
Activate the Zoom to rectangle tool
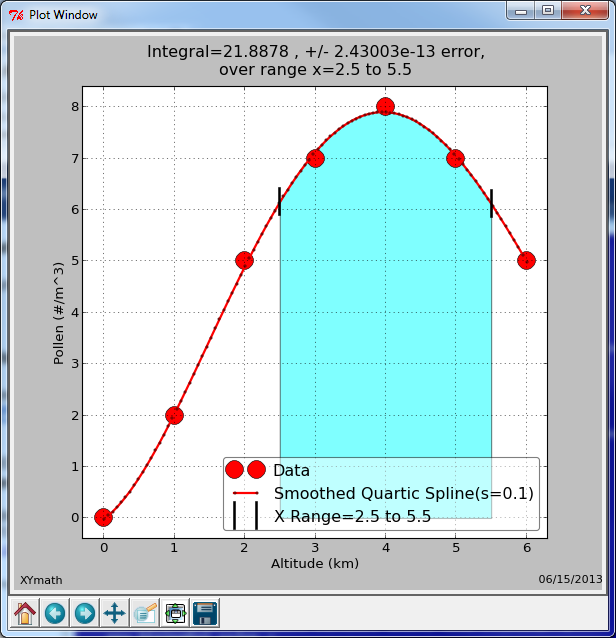pos(145,612)
